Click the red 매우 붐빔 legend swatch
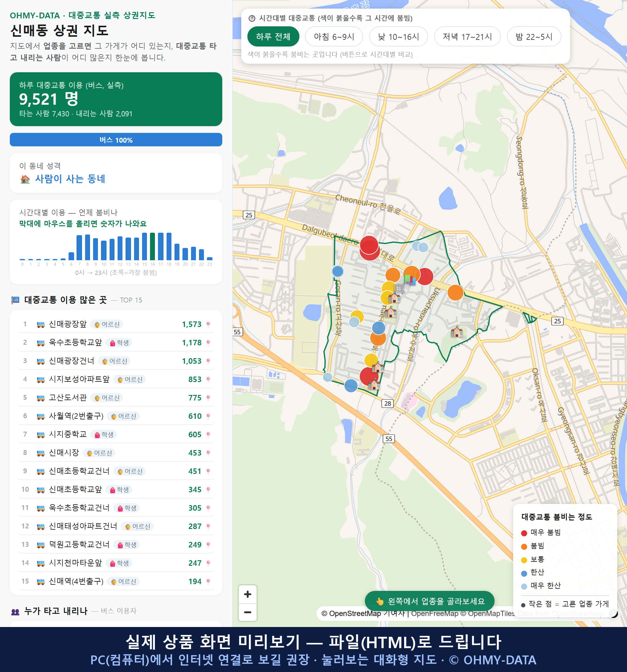The height and width of the screenshot is (672, 627). pyautogui.click(x=524, y=533)
